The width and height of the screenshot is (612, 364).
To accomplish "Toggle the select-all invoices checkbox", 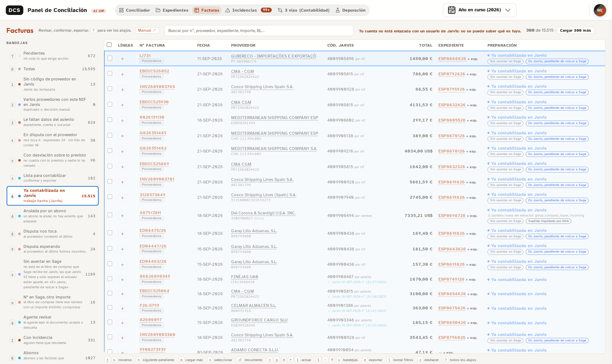I will click(x=109, y=44).
